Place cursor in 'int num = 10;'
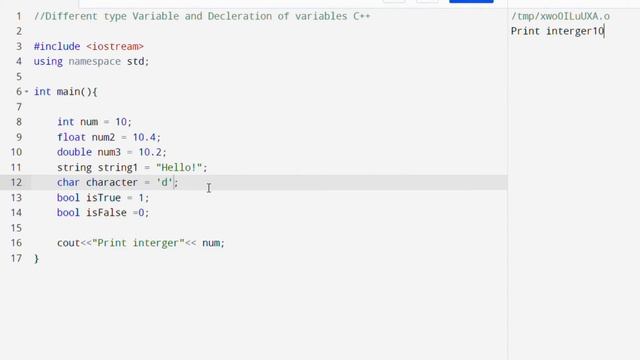 [x=94, y=122]
